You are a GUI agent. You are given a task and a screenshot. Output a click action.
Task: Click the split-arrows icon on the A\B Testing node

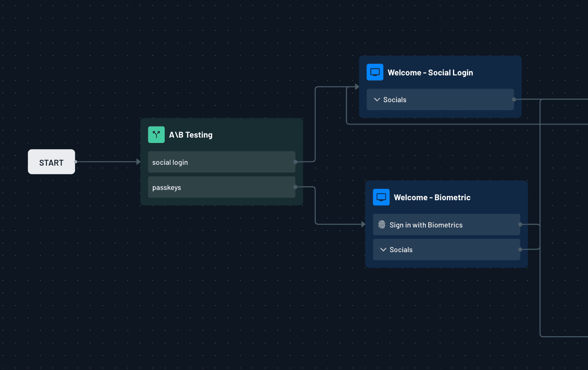pyautogui.click(x=156, y=134)
